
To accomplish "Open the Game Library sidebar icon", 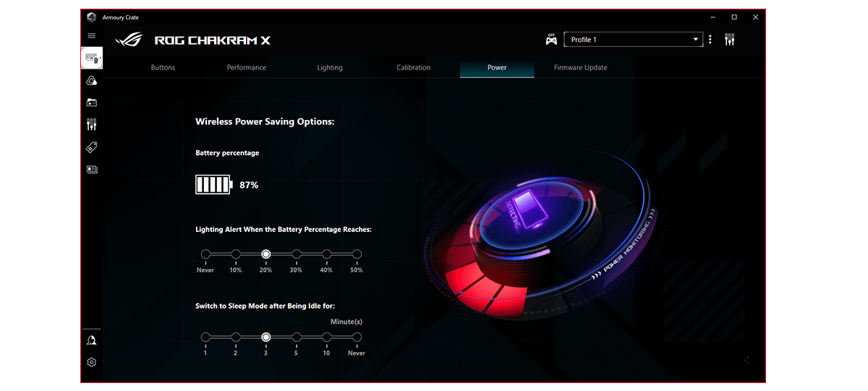I will (92, 103).
